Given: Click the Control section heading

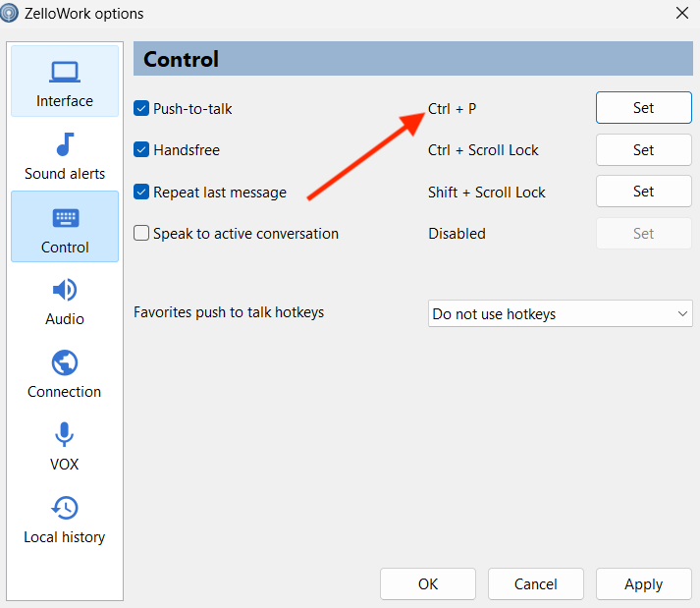Looking at the screenshot, I should pos(181,59).
